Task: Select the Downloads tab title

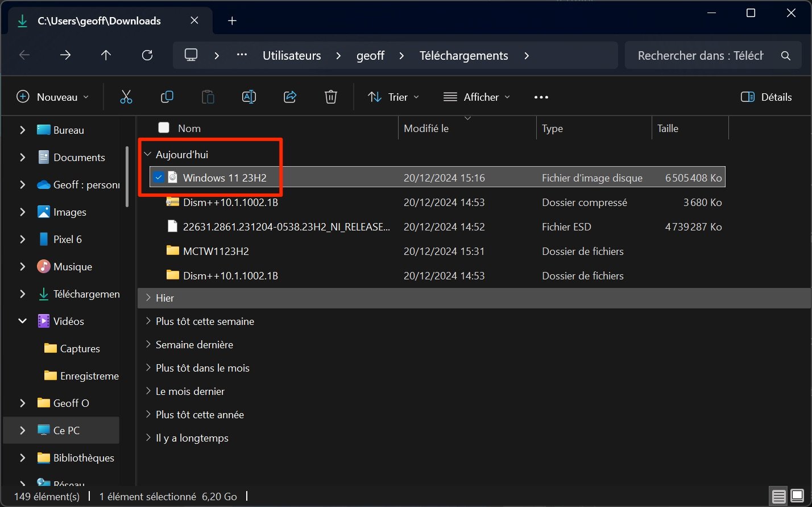Action: click(100, 21)
